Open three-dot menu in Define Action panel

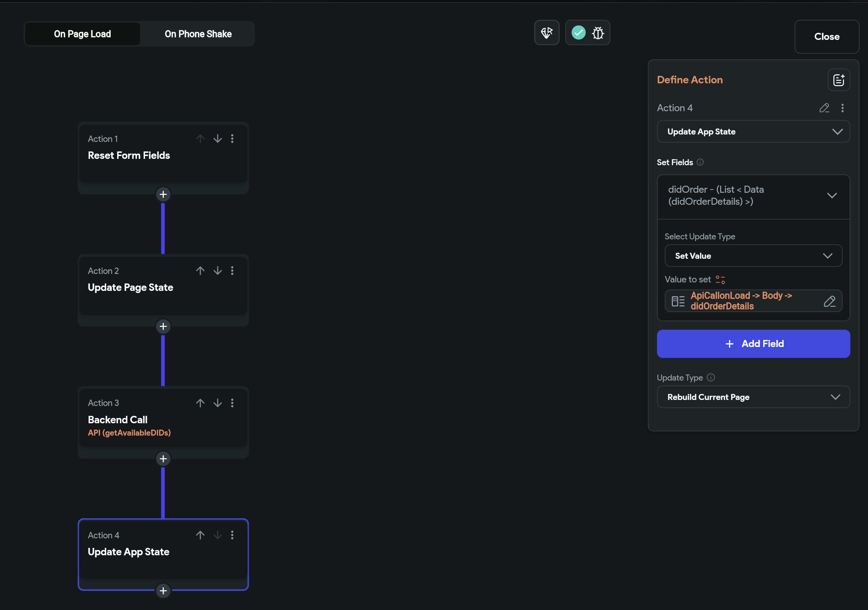(842, 108)
